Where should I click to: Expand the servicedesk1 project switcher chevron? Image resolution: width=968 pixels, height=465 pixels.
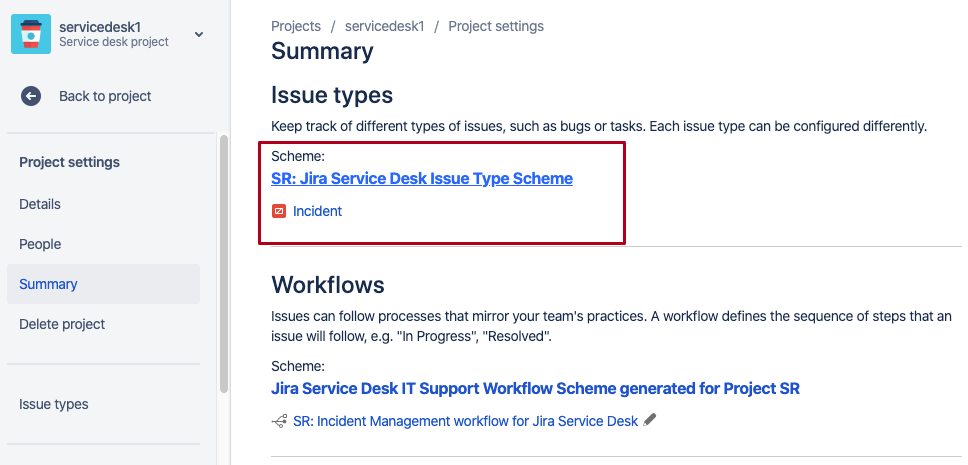pos(199,35)
